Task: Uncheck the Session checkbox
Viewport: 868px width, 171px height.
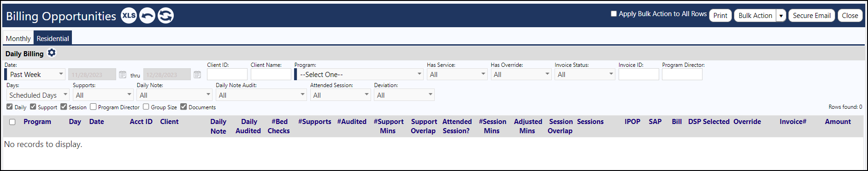Action: click(x=64, y=107)
